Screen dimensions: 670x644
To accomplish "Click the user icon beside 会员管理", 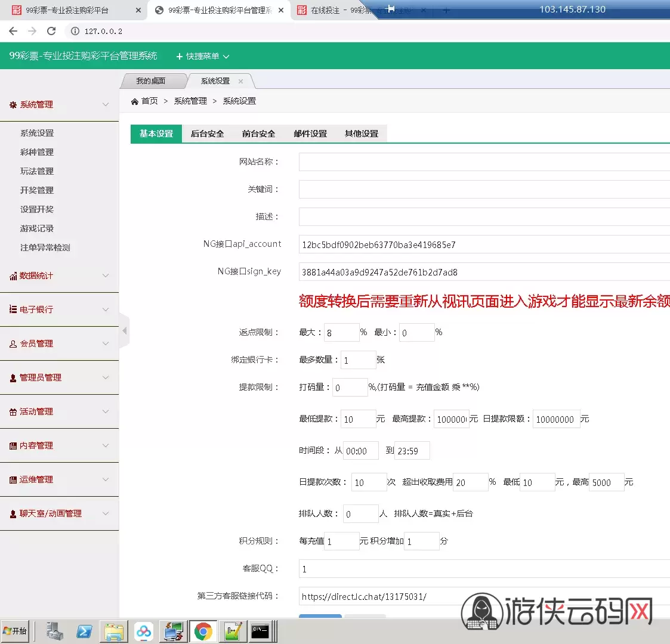I will [x=13, y=344].
